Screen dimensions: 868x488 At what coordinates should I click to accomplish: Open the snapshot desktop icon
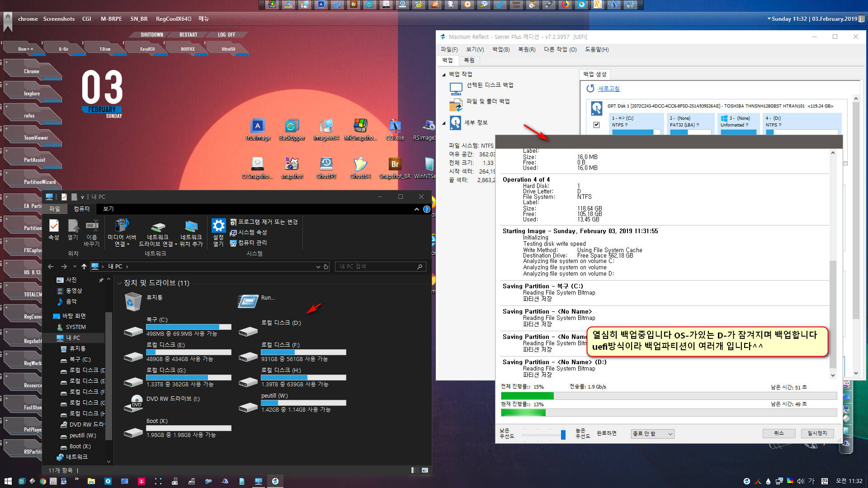tap(292, 168)
